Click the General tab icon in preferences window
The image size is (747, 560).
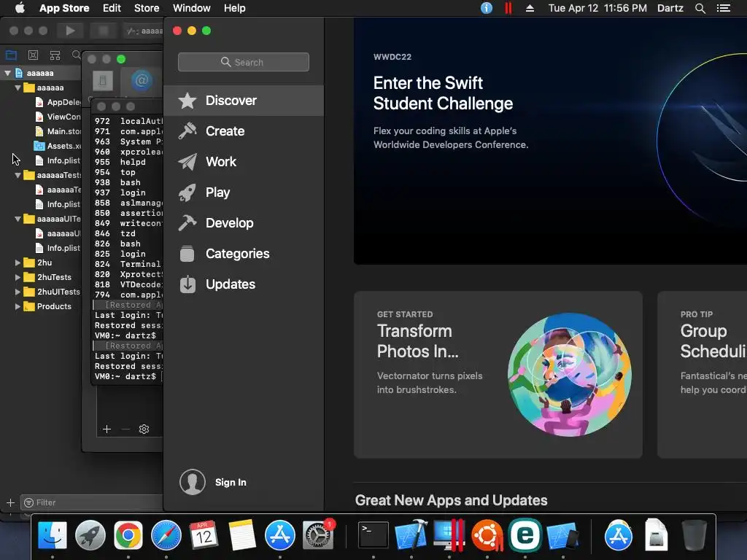click(102, 81)
